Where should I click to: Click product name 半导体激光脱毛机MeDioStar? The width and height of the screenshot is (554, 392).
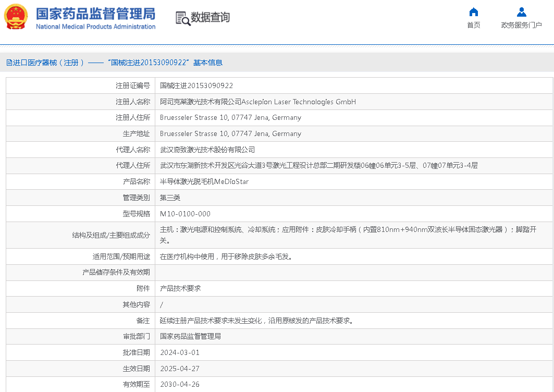click(204, 182)
